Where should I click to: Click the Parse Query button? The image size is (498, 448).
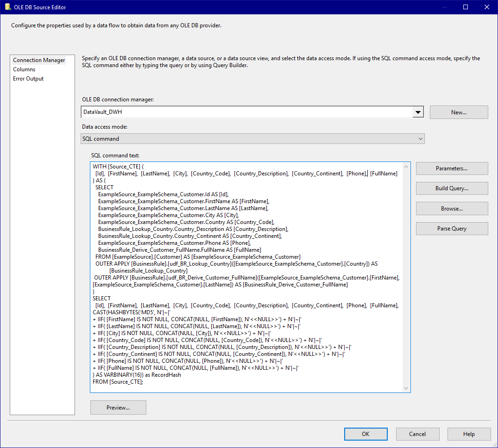point(452,229)
